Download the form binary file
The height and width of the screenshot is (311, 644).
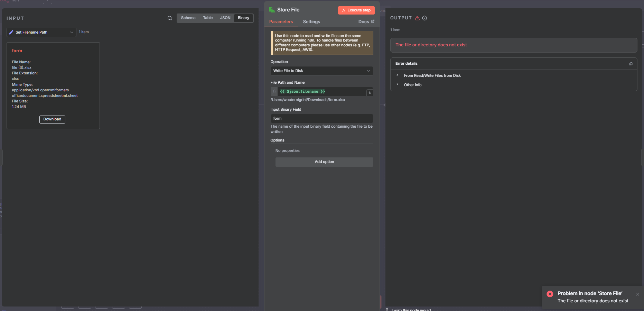click(52, 119)
